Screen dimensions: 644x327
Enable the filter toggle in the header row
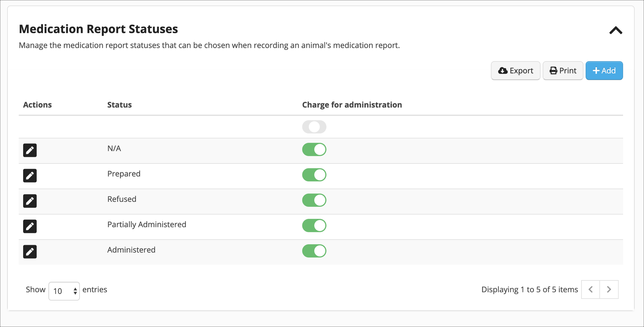pyautogui.click(x=314, y=127)
